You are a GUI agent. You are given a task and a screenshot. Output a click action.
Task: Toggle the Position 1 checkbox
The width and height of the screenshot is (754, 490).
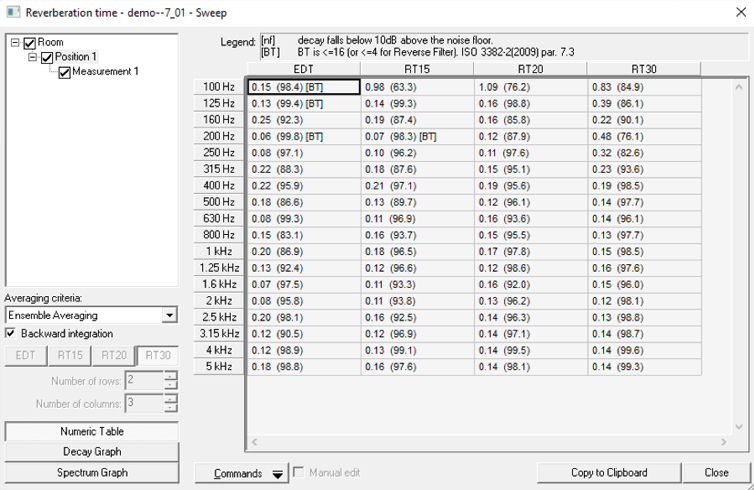tap(46, 57)
